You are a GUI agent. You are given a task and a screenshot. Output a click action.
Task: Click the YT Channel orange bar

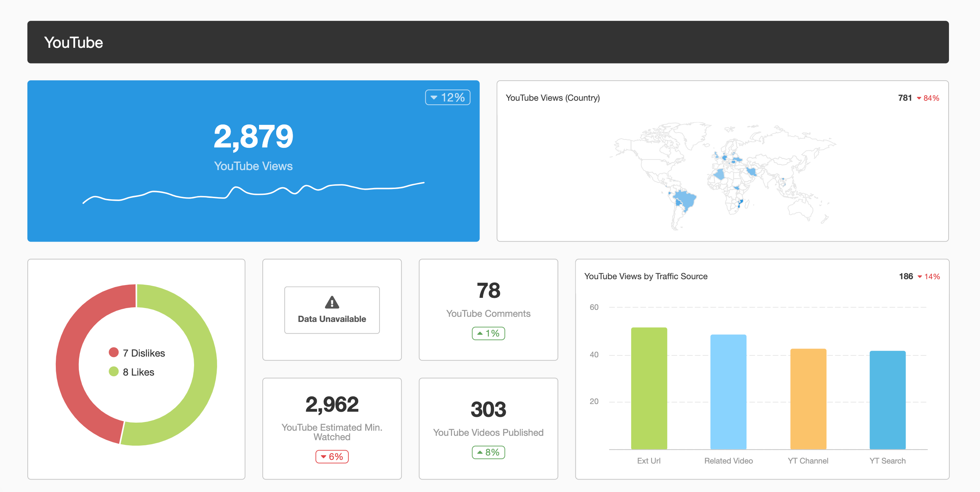tap(808, 399)
